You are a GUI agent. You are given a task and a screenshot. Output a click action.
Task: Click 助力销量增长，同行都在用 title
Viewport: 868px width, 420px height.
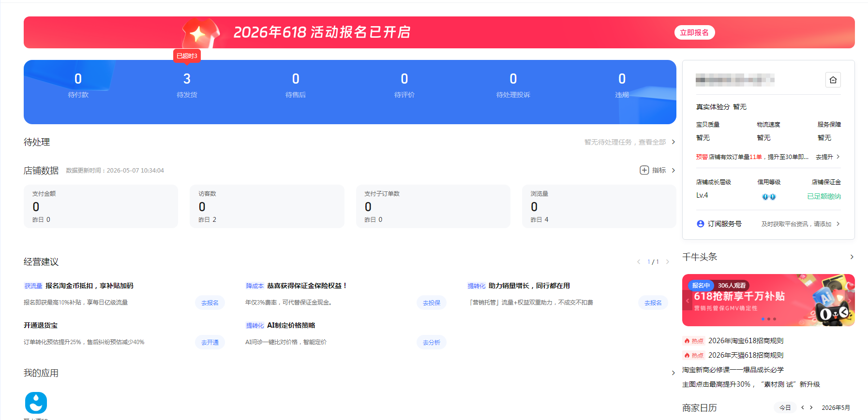coord(529,286)
